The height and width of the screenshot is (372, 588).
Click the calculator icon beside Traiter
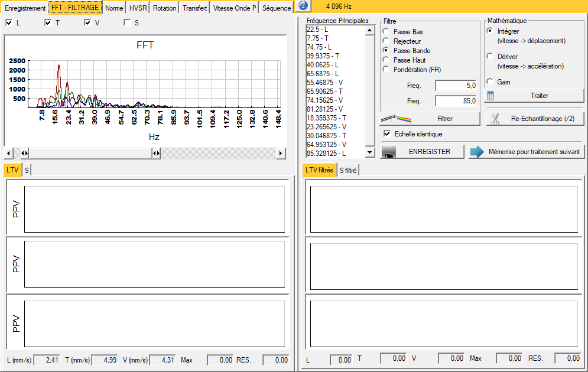(490, 96)
